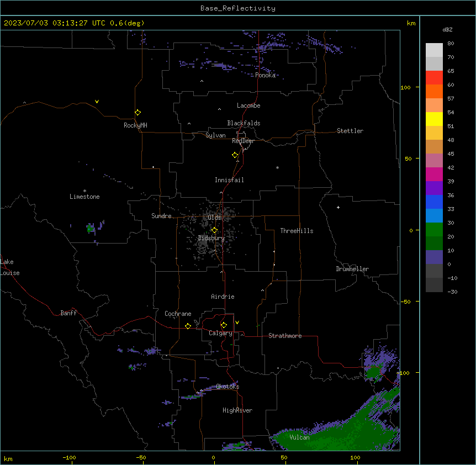This screenshot has width=476, height=465.
Task: Select the Lacombe city label
Action: point(248,105)
